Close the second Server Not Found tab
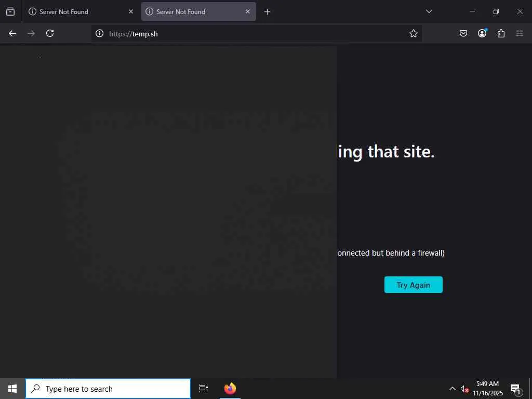532x399 pixels. point(248,11)
